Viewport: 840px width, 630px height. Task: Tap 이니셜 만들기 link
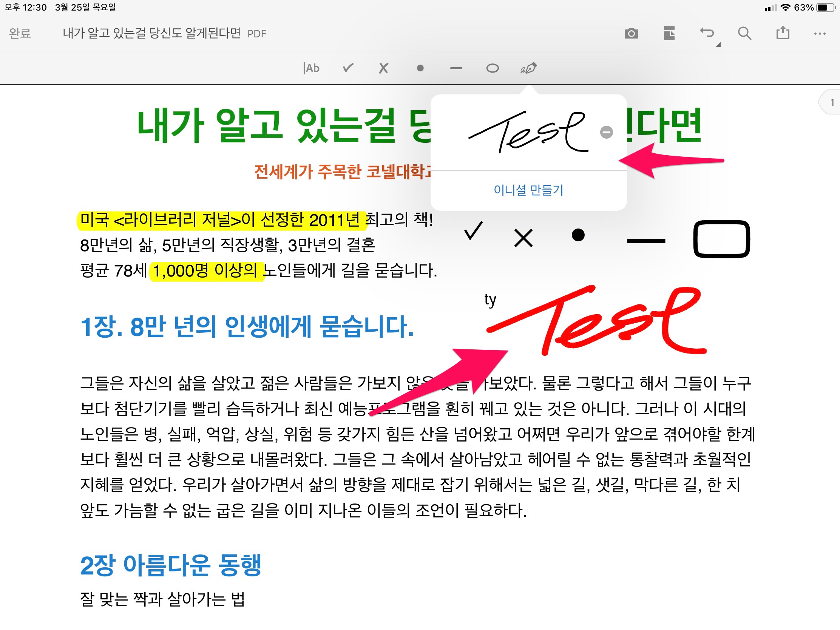coord(528,190)
